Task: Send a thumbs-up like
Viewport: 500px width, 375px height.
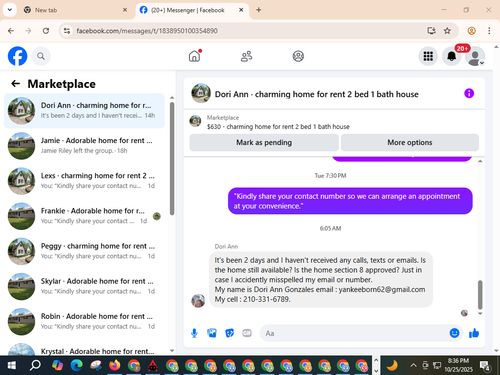Action: [474, 333]
